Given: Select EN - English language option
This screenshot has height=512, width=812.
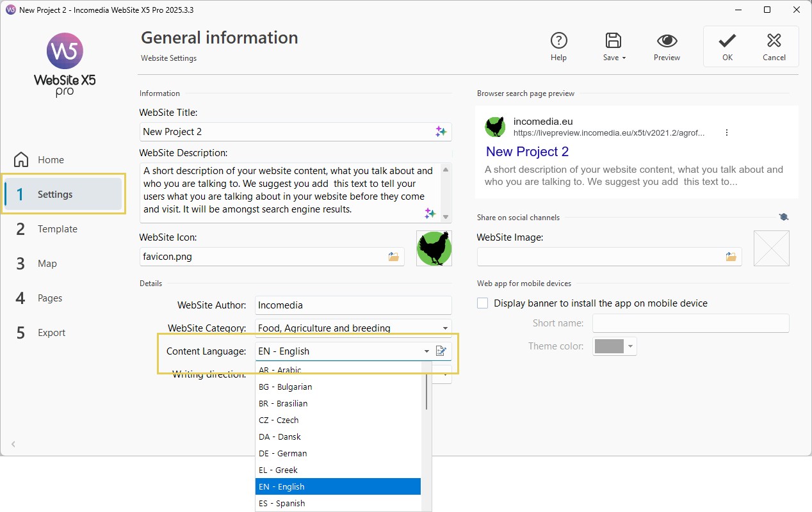Looking at the screenshot, I should pos(338,486).
